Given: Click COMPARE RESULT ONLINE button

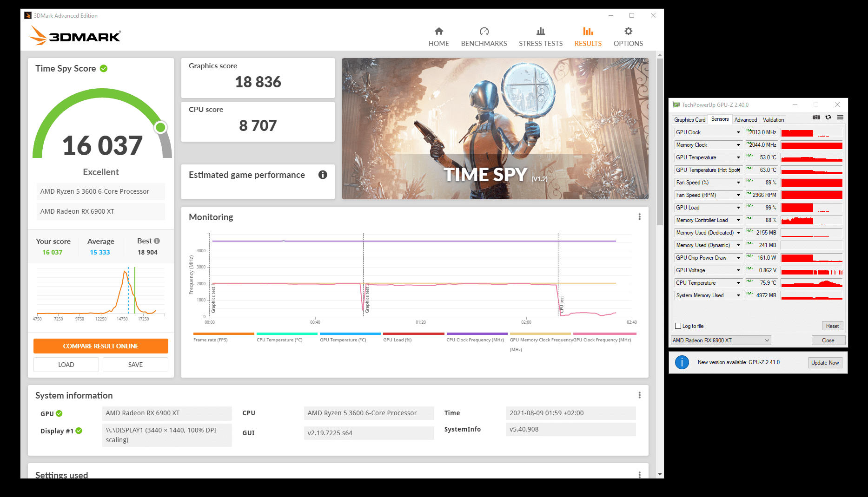Looking at the screenshot, I should [x=101, y=346].
